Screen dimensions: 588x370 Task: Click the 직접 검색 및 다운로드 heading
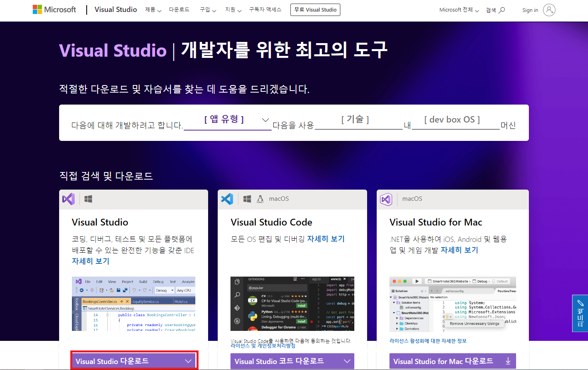tap(106, 176)
